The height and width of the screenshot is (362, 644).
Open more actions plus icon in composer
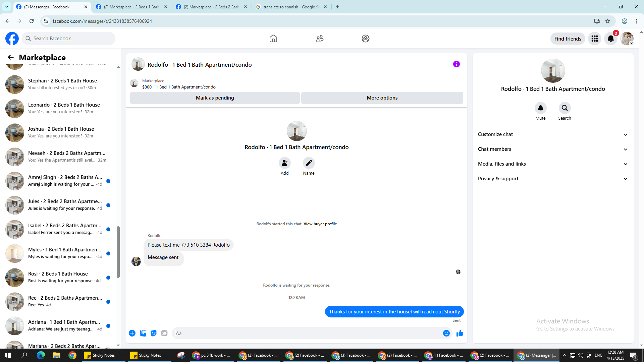tap(132, 333)
